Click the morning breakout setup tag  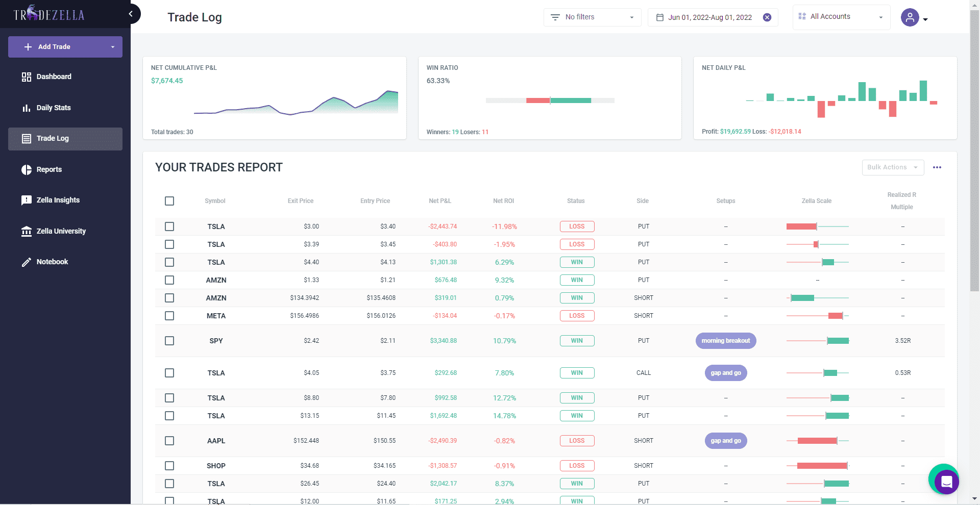[x=725, y=341]
